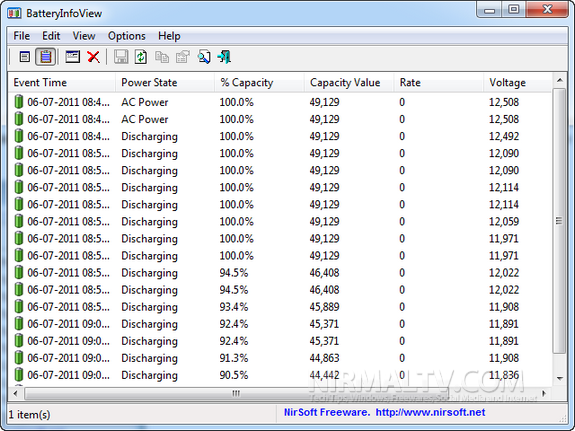Image resolution: width=575 pixels, height=431 pixels.
Task: Click the '1 item(s)' status bar text
Action: [x=29, y=414]
